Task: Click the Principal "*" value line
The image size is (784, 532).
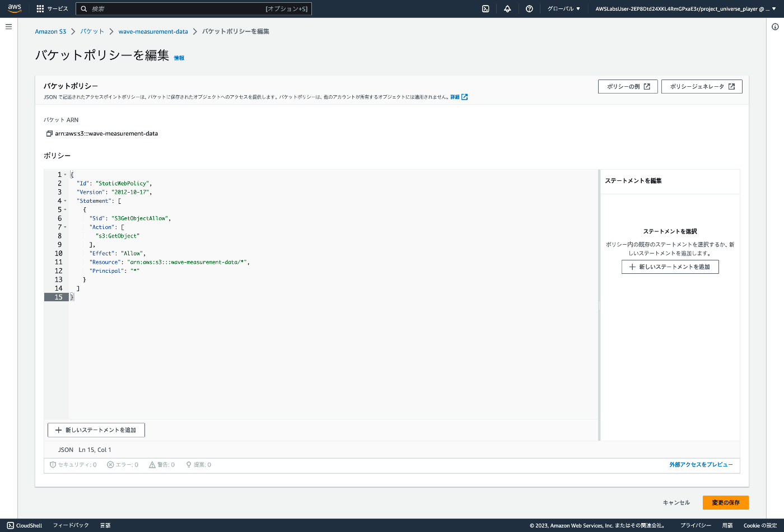Action: point(114,271)
